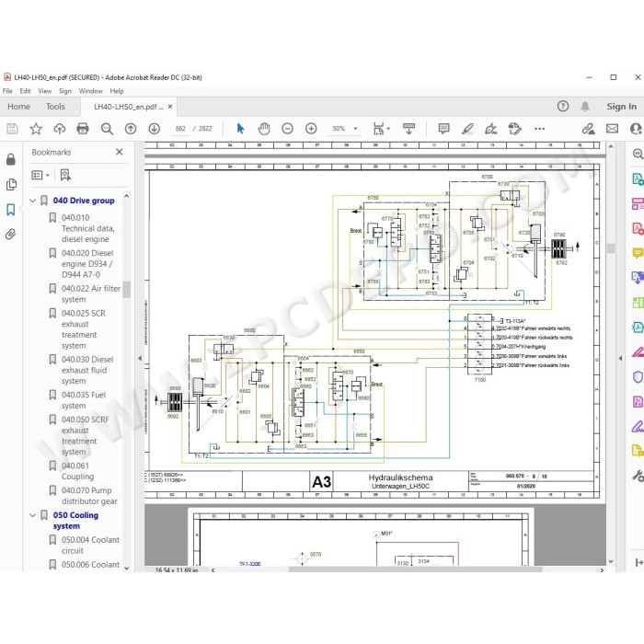Add the document to starred files
Image resolution: width=644 pixels, height=644 pixels.
point(36,129)
